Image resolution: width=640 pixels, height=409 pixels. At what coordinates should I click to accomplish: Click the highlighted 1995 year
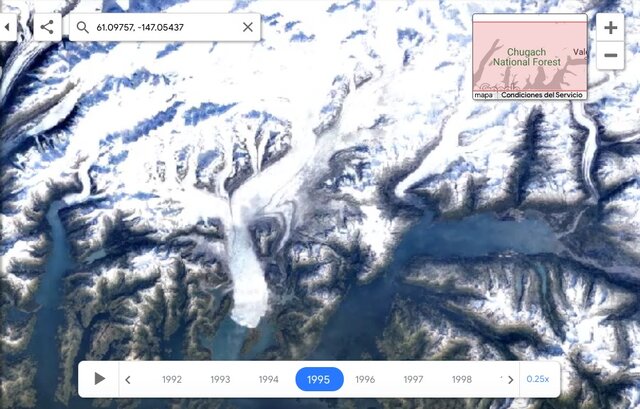coord(319,379)
